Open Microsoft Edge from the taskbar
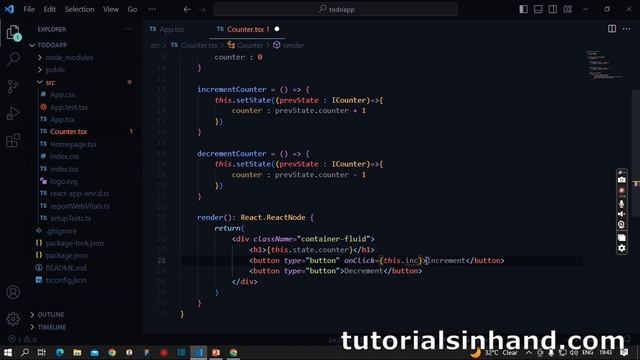Image resolution: width=640 pixels, height=360 pixels. 60,352
